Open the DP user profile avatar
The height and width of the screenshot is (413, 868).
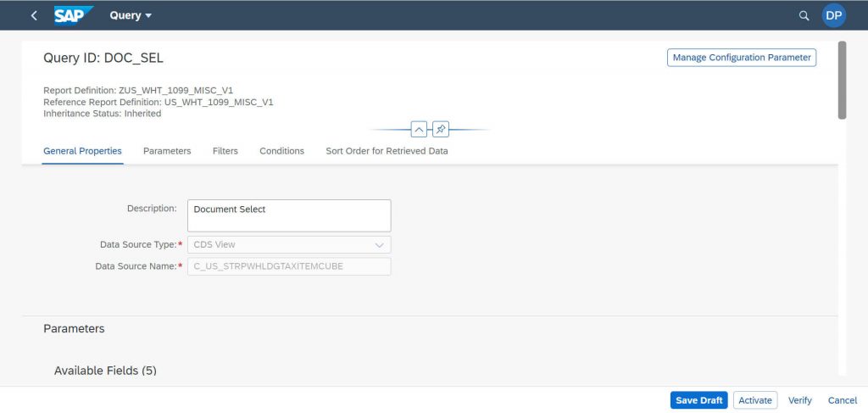coord(834,15)
